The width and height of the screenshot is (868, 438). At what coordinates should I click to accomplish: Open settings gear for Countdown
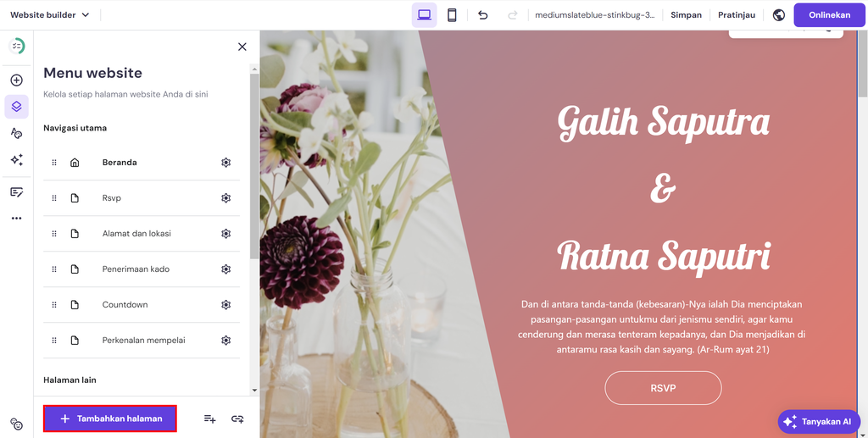[x=225, y=305]
